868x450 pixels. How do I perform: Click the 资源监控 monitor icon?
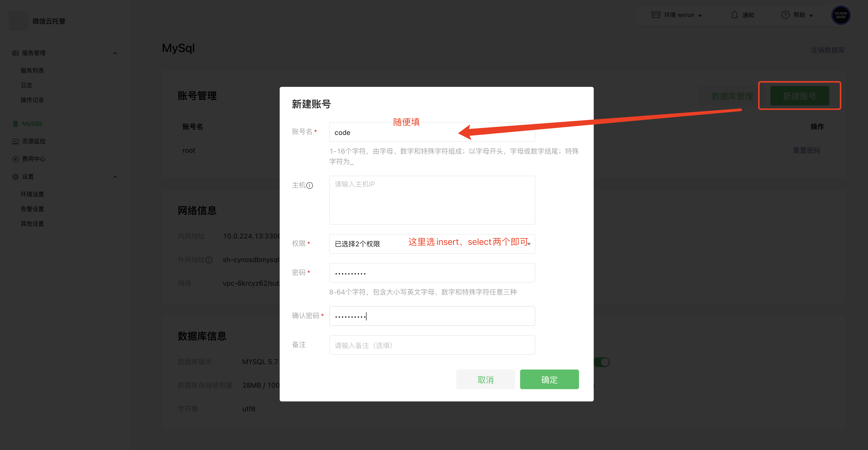pos(15,142)
